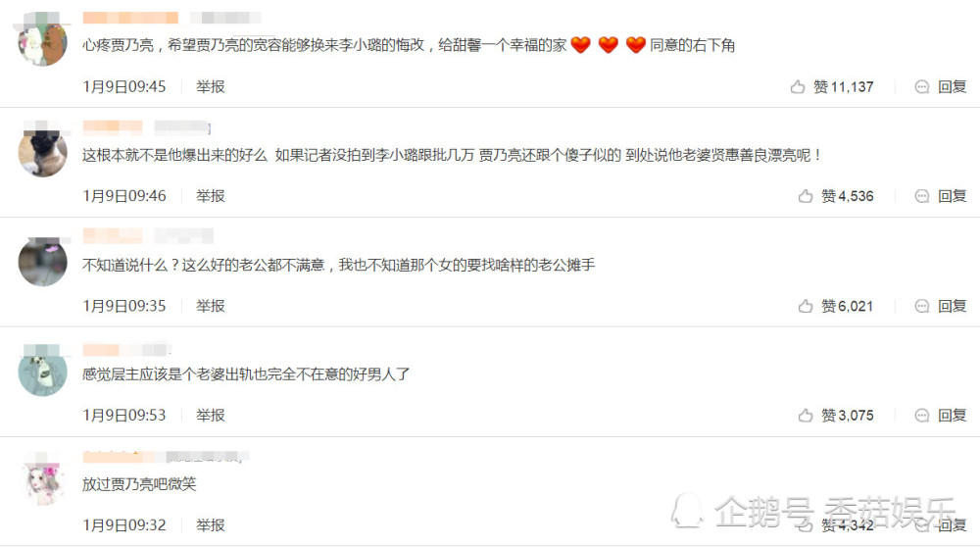Open the bear cartoon avatar profile
980x547 pixels.
coord(42,42)
